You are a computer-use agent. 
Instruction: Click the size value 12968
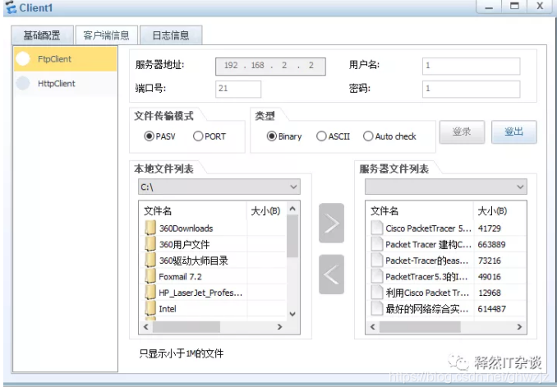(x=489, y=293)
